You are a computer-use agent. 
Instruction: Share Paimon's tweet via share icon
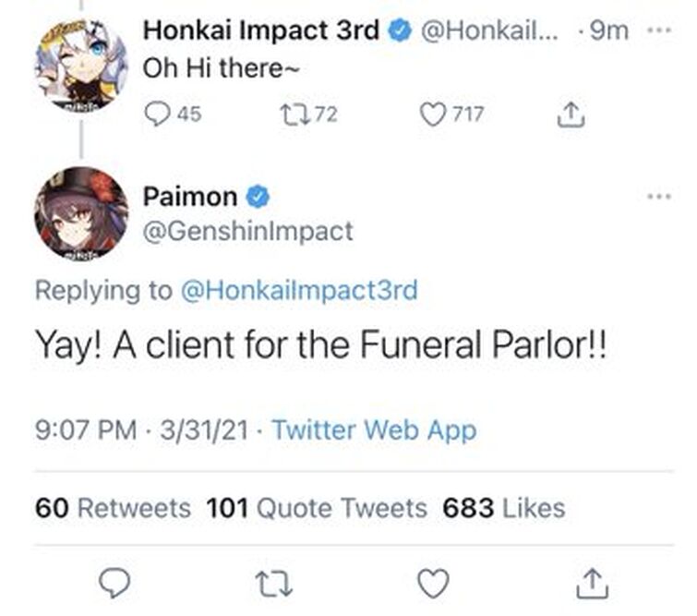click(592, 584)
